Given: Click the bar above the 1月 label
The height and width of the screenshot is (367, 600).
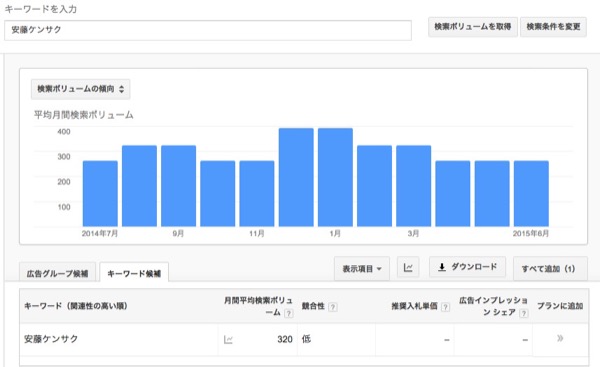Looking at the screenshot, I should coord(335,177).
